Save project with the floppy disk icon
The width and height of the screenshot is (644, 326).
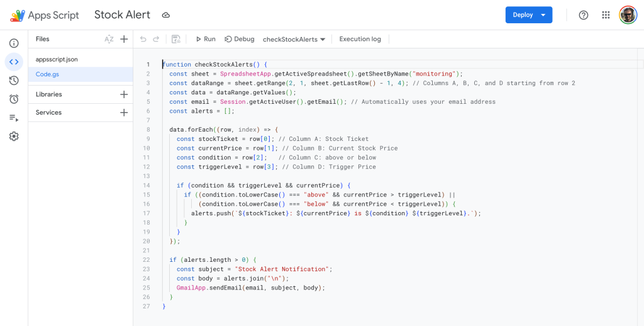coord(175,39)
